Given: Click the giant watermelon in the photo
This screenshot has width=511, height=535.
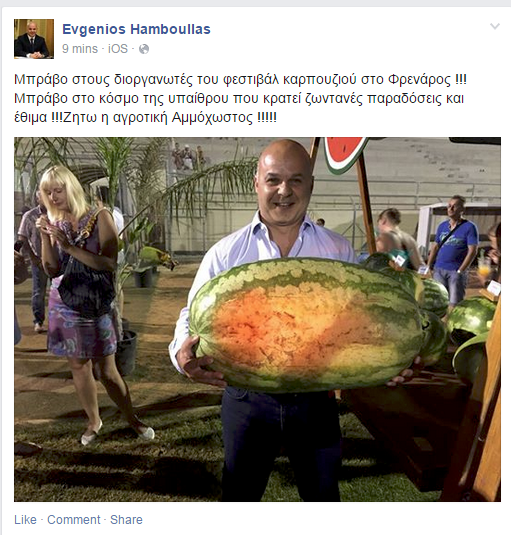Looking at the screenshot, I should coord(307,324).
